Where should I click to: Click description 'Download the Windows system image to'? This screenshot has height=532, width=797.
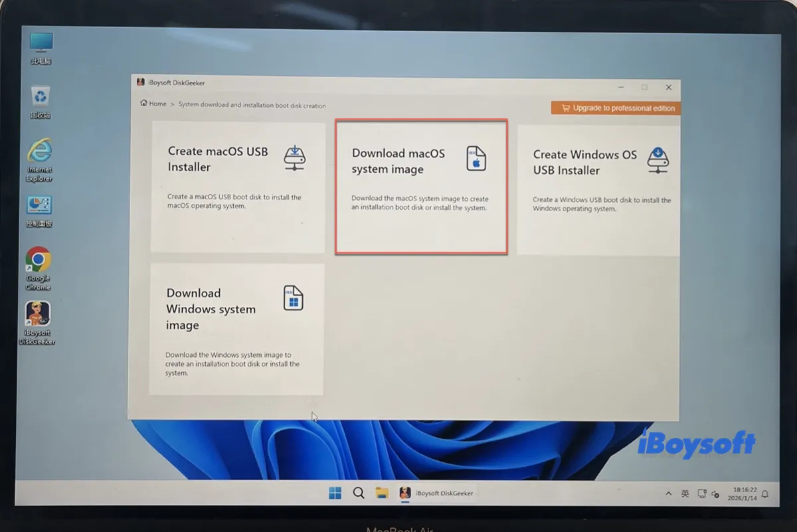coord(232,364)
